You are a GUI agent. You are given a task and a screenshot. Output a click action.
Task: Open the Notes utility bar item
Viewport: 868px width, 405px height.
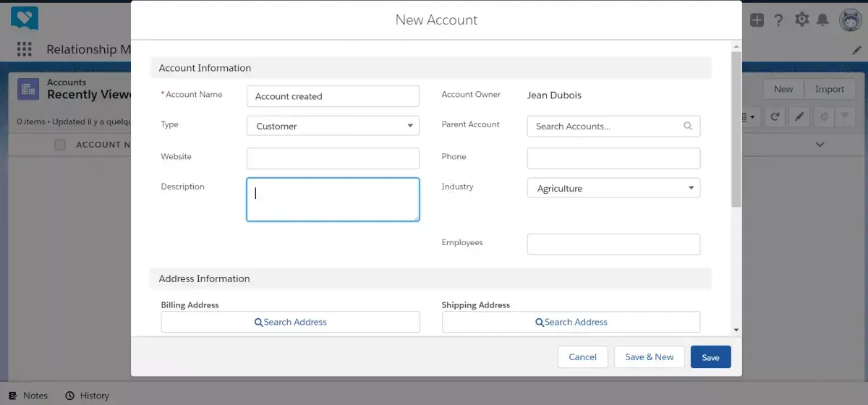point(28,396)
